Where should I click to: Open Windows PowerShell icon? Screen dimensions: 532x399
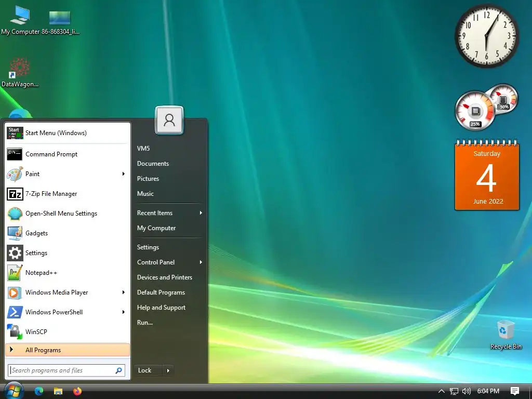point(15,312)
